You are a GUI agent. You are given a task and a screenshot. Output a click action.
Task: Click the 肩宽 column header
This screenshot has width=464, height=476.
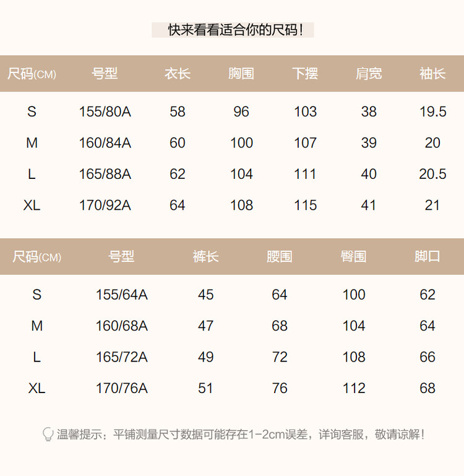(x=369, y=74)
